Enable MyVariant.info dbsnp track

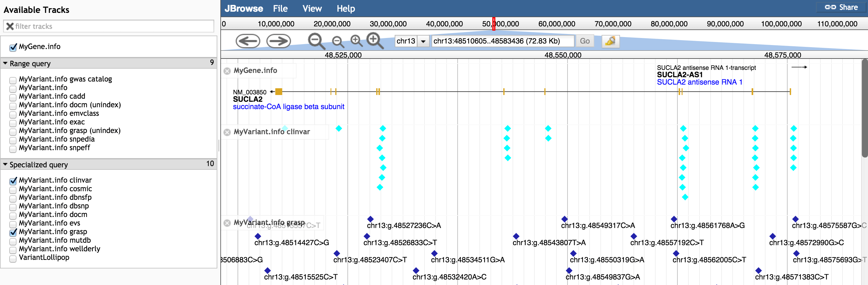tap(13, 207)
